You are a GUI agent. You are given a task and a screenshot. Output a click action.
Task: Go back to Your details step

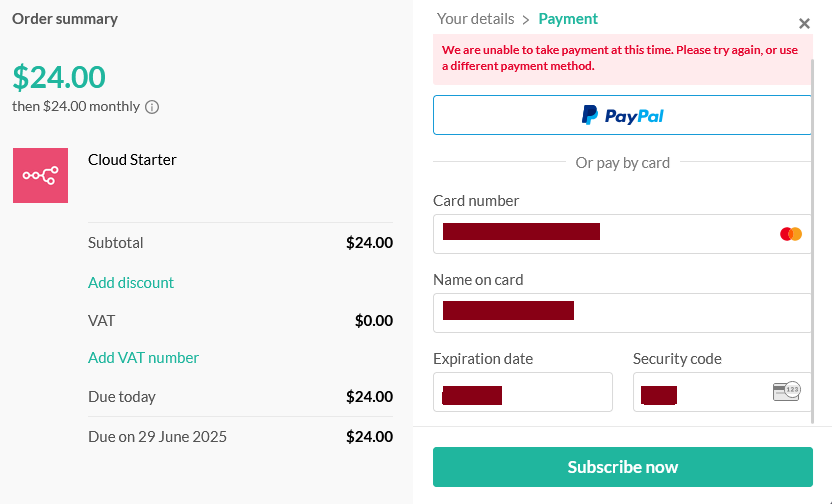[475, 19]
